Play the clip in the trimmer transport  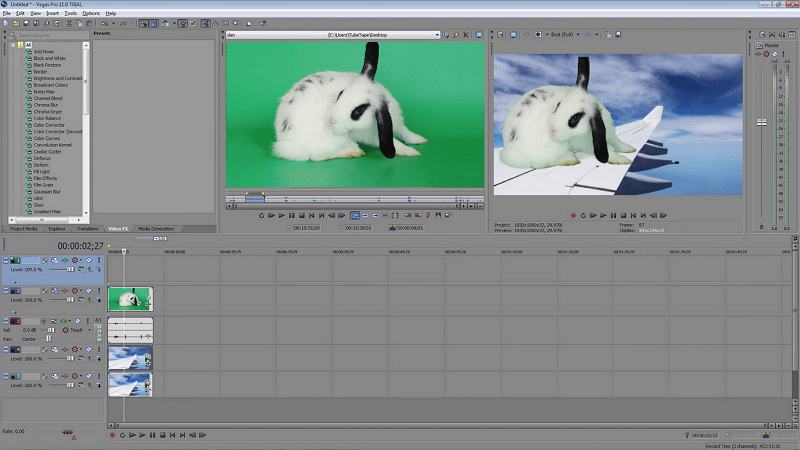pyautogui.click(x=281, y=216)
